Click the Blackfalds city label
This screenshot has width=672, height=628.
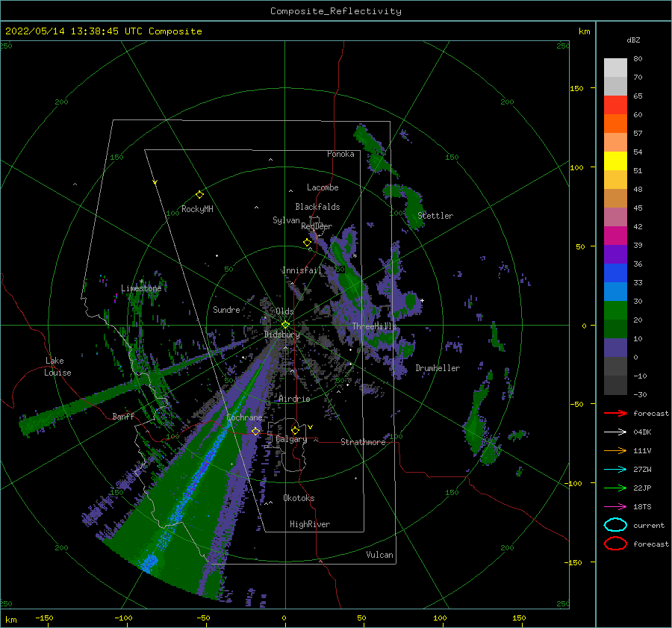pyautogui.click(x=317, y=207)
